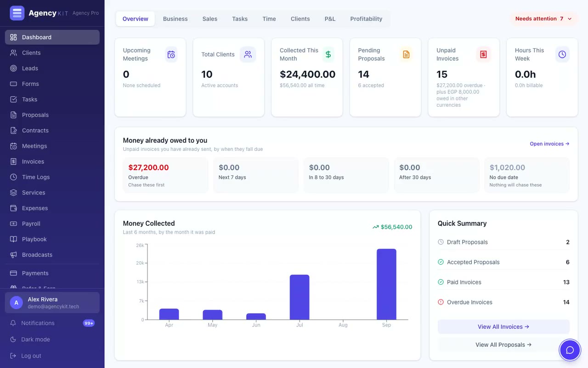Open Payroll in the sidebar
This screenshot has height=368, width=588.
click(x=52, y=224)
